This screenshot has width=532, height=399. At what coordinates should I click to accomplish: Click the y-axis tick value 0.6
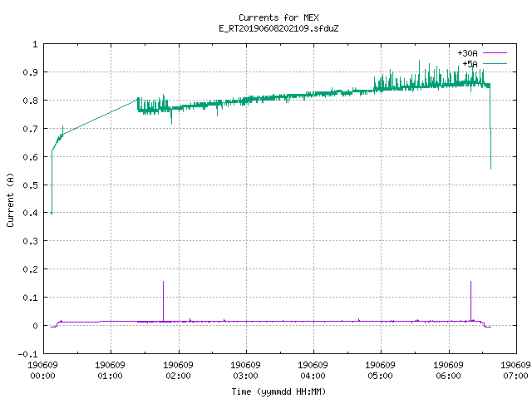(x=30, y=157)
